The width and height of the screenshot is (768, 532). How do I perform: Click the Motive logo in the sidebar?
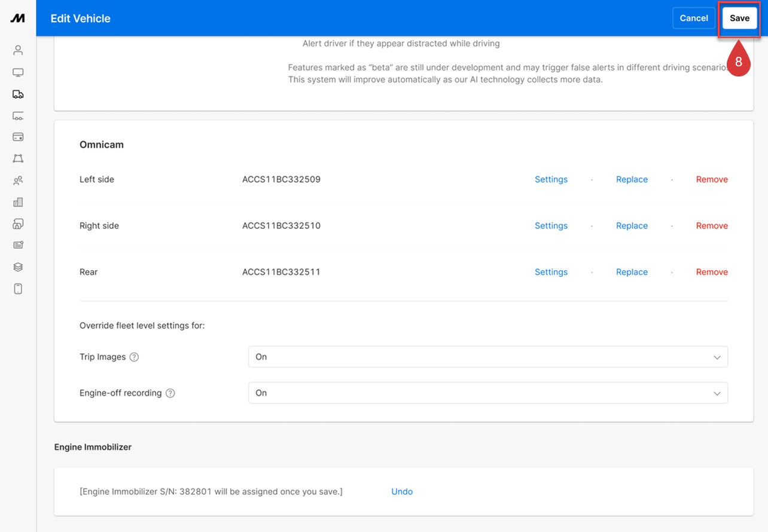point(18,19)
